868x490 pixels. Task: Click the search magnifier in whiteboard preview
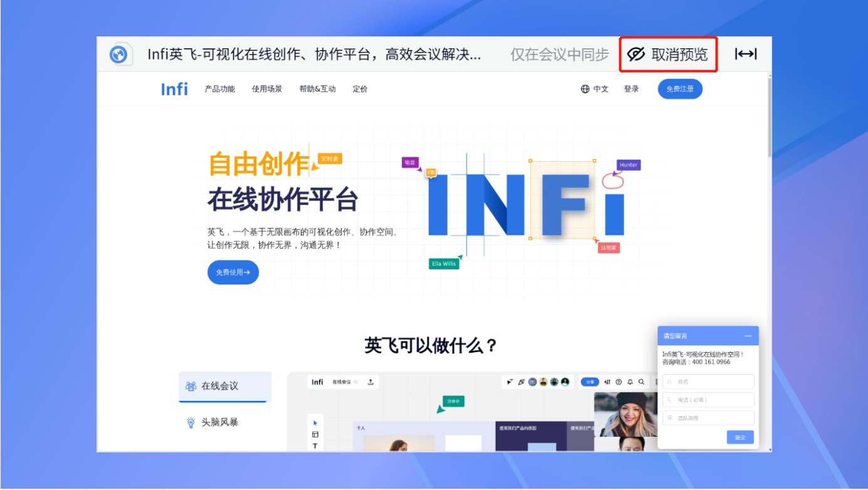pos(641,382)
